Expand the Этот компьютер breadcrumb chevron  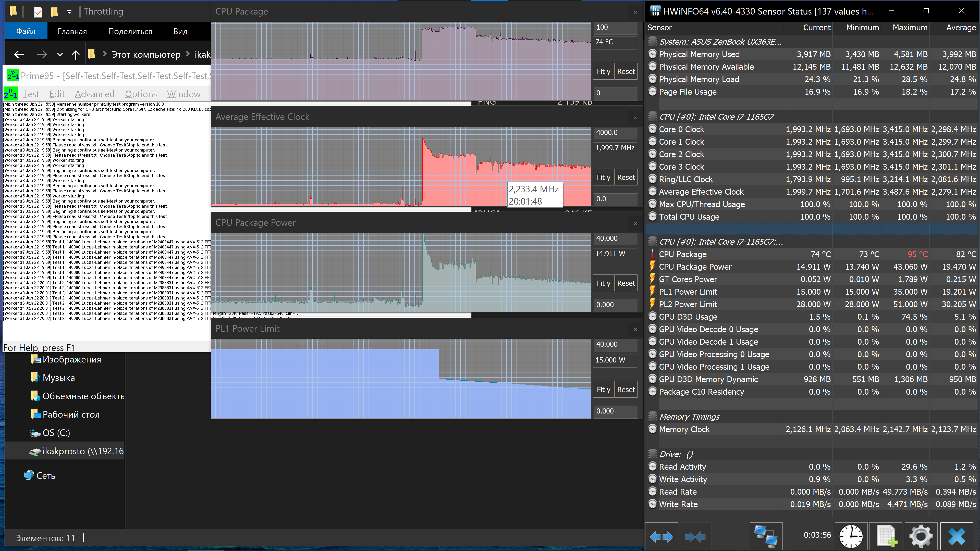[188, 54]
